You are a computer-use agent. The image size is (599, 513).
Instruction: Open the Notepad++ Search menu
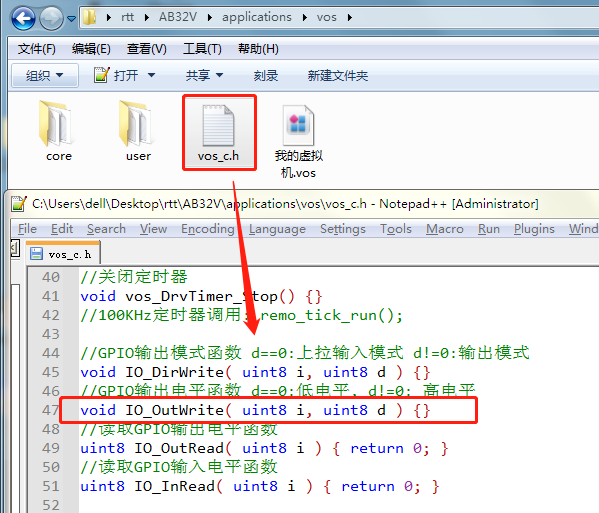(106, 229)
